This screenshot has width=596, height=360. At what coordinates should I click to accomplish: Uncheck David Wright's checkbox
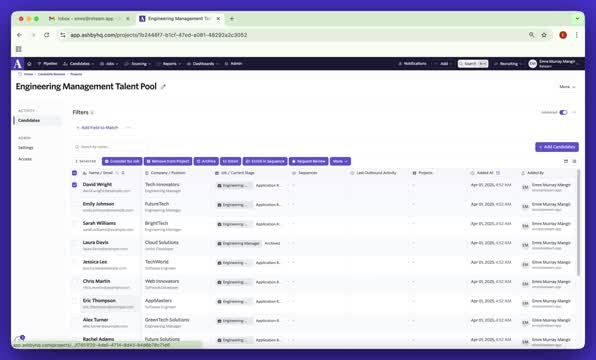tap(74, 185)
